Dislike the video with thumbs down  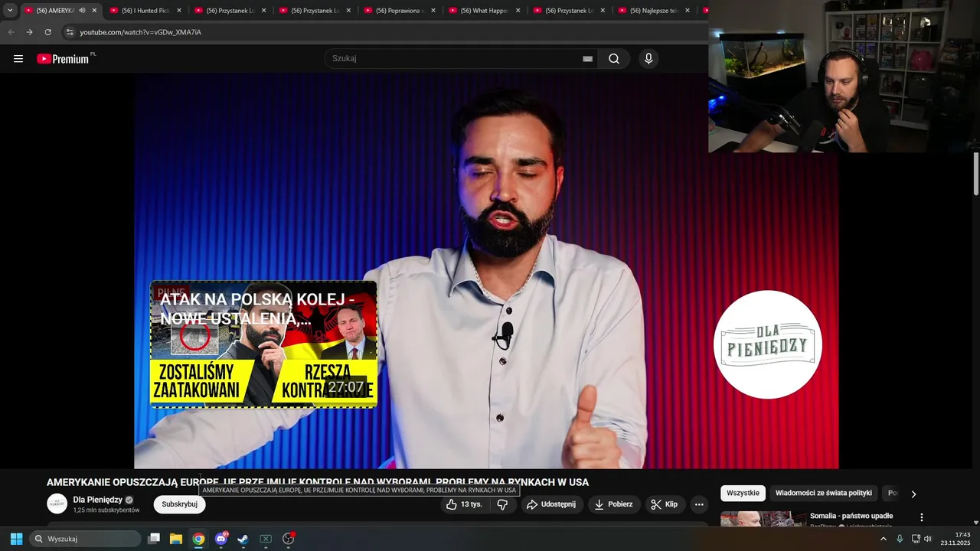(502, 504)
